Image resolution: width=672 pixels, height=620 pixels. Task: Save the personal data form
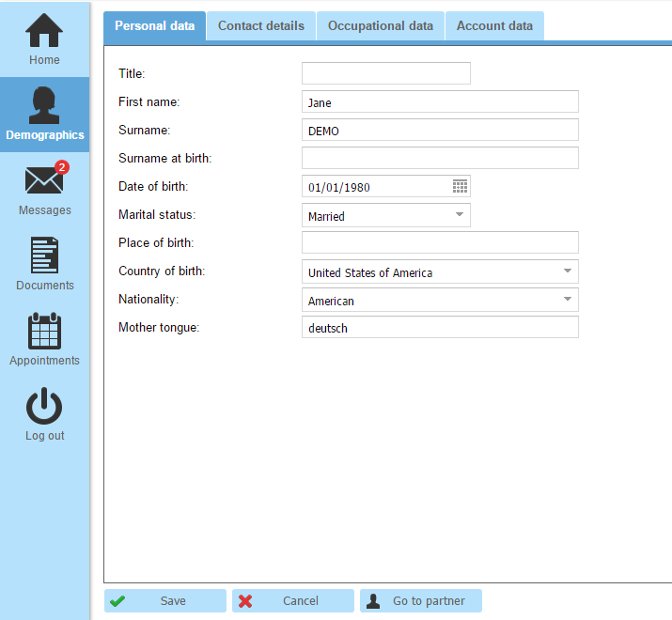tap(165, 600)
